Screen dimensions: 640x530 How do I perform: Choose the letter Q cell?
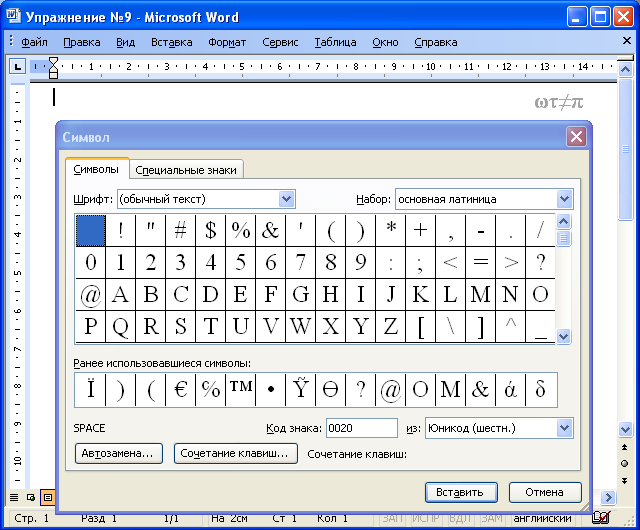pyautogui.click(x=120, y=326)
